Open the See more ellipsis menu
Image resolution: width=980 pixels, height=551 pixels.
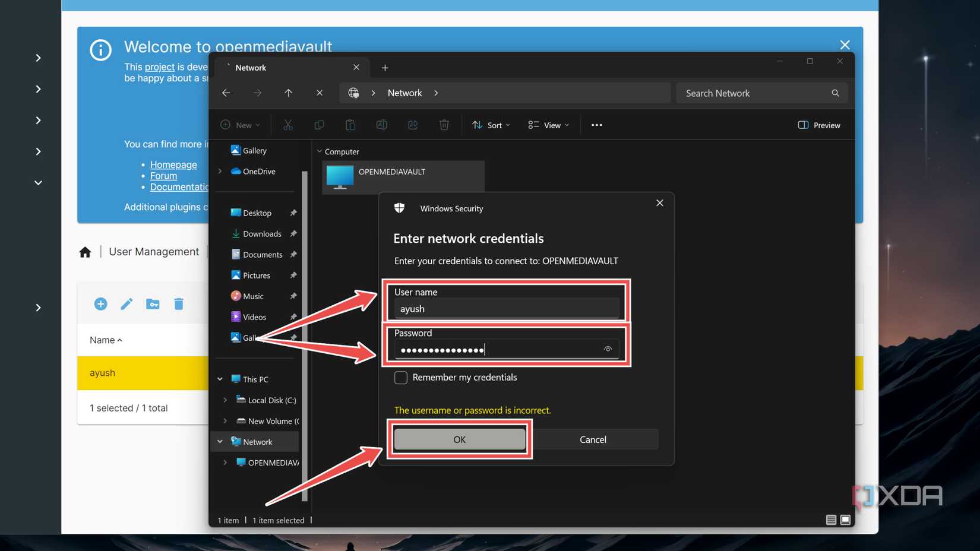click(597, 125)
